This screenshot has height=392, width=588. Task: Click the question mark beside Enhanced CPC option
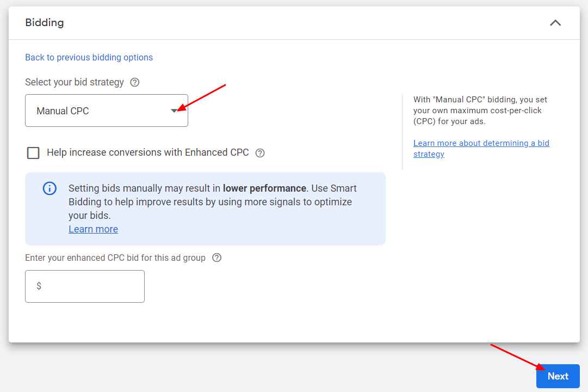coord(259,153)
